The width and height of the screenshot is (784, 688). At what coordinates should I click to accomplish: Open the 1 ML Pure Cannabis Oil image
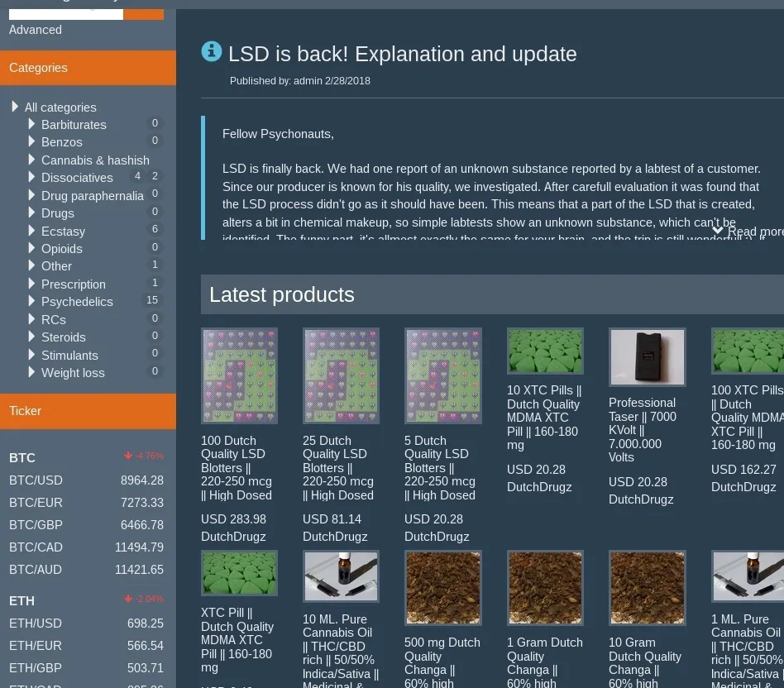748,576
